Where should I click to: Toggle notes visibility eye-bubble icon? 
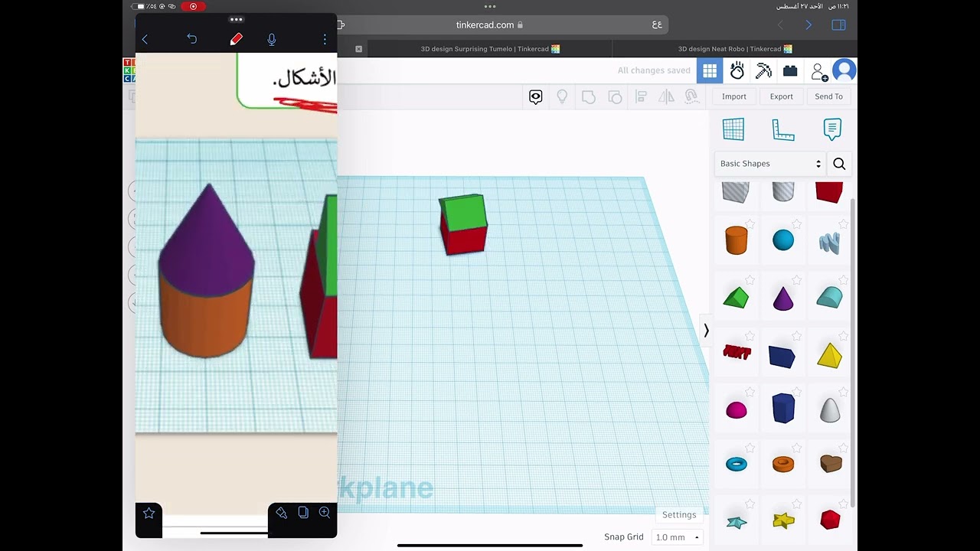coord(536,96)
